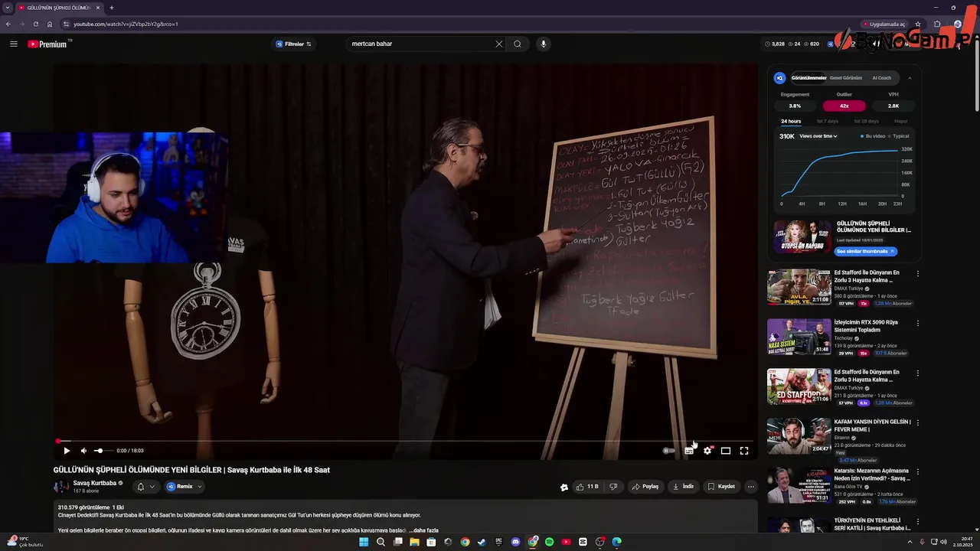Toggle Bu video series in chart legend

click(x=872, y=136)
